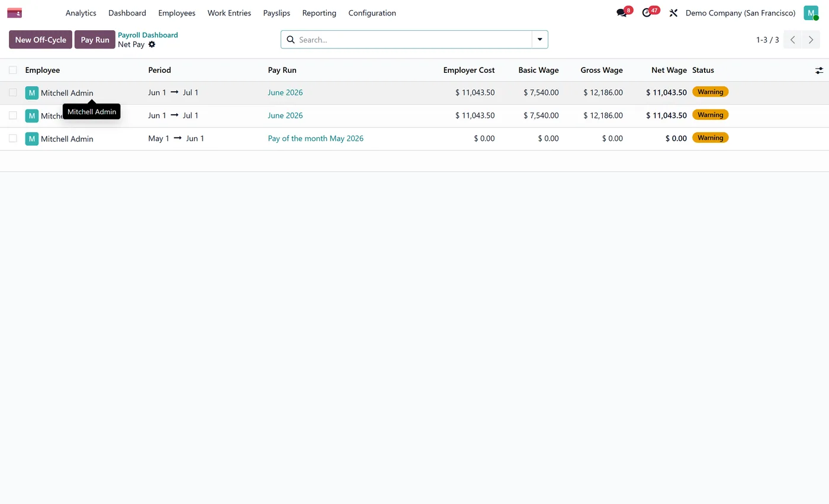Image resolution: width=829 pixels, height=504 pixels.
Task: Click employee avatar in first June 2026 row
Action: click(x=32, y=93)
